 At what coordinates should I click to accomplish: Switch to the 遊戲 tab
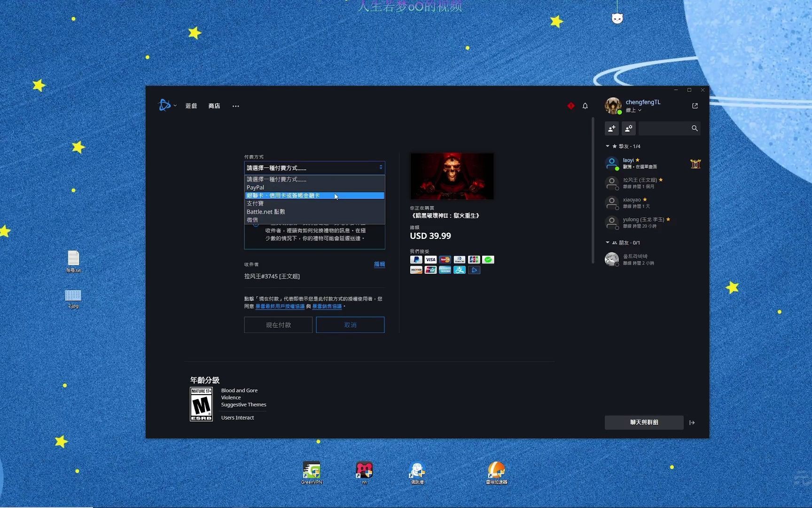pos(191,106)
